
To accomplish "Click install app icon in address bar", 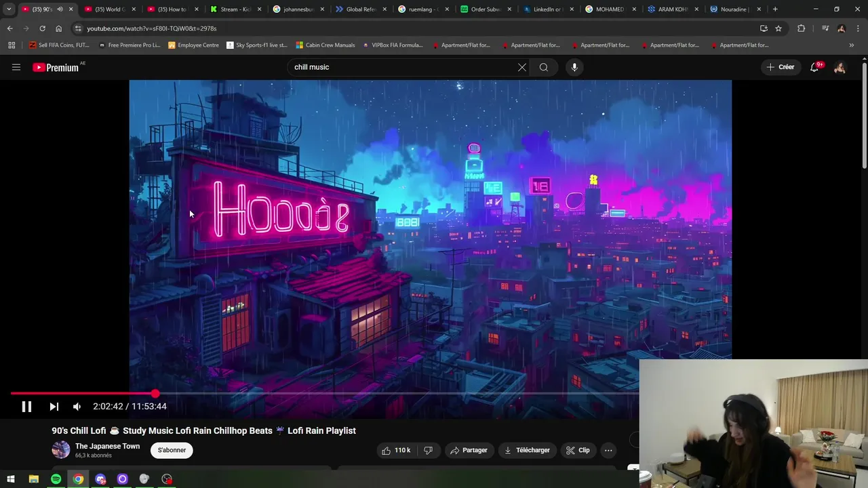I will [764, 28].
